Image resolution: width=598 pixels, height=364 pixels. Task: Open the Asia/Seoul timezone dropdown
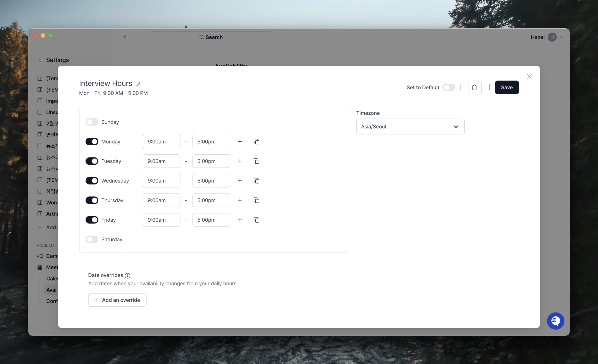(x=410, y=127)
